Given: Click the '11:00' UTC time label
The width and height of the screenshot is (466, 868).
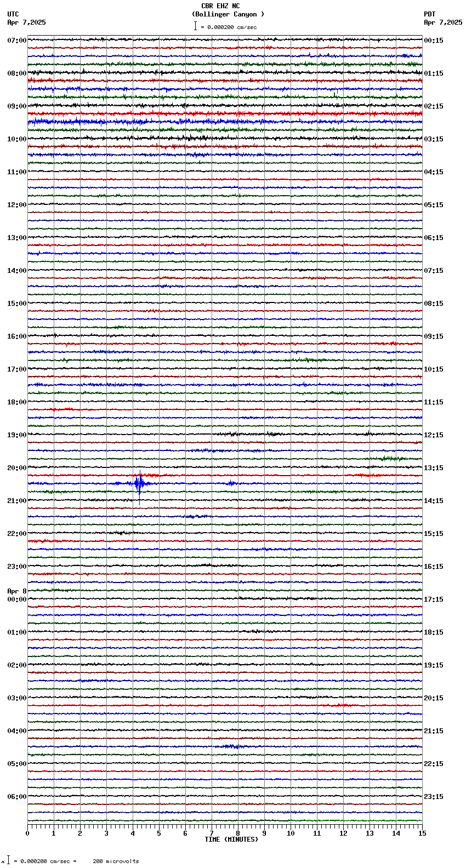Looking at the screenshot, I should click(17, 172).
